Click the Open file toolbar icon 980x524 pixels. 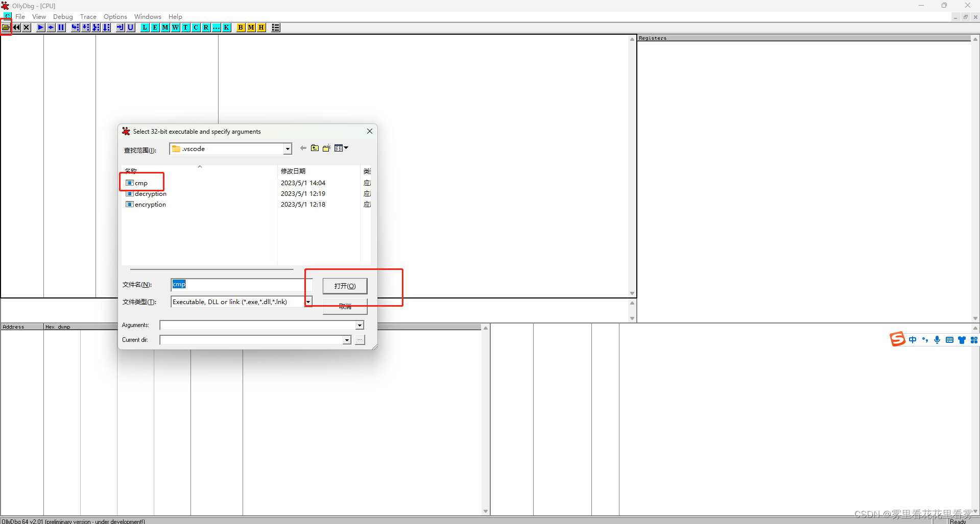click(6, 28)
